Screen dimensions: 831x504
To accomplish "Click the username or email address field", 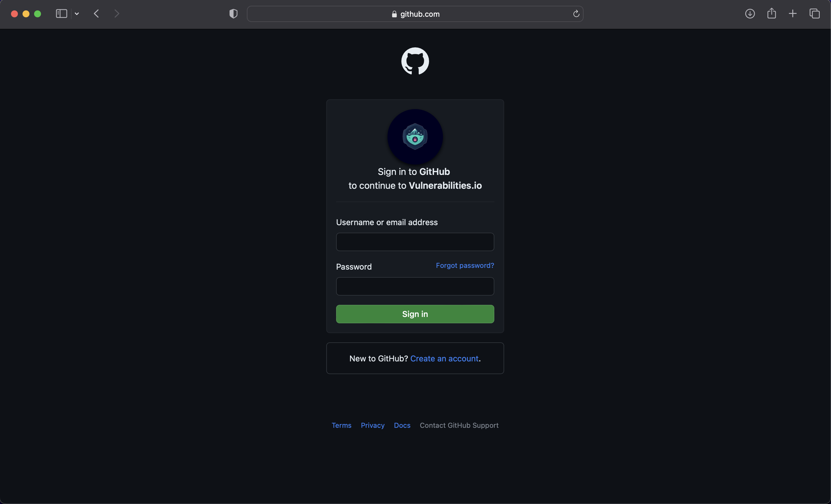I will tap(415, 242).
